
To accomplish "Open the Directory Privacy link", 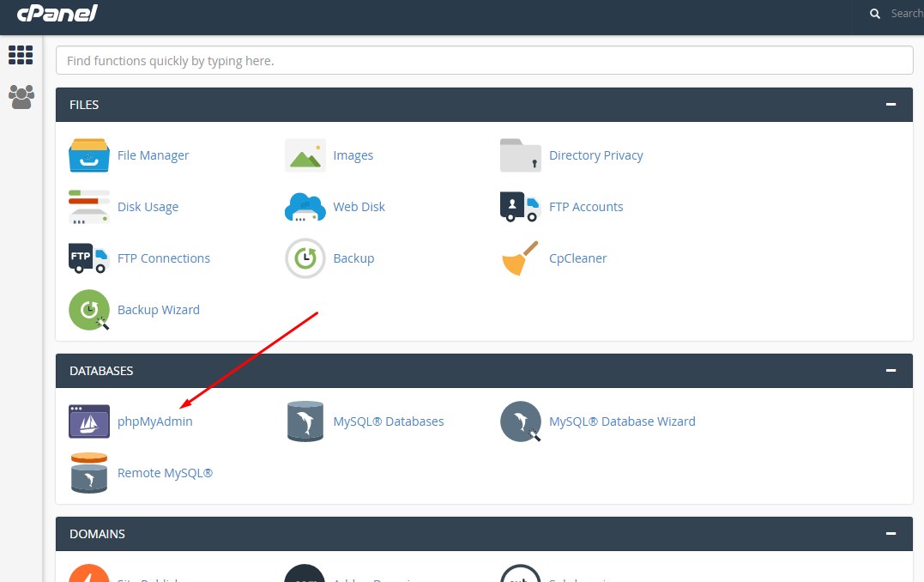I will click(595, 155).
